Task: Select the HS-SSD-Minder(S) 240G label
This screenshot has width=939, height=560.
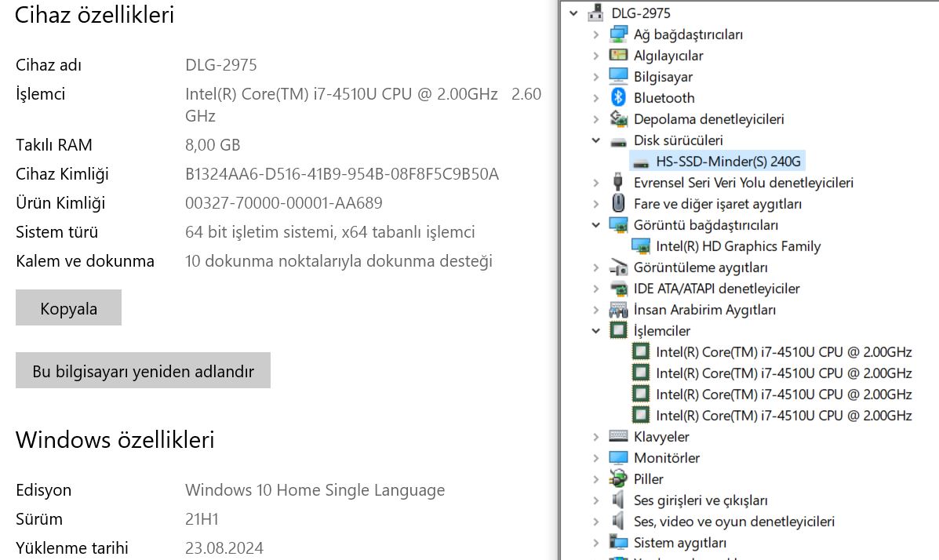Action: (x=728, y=161)
